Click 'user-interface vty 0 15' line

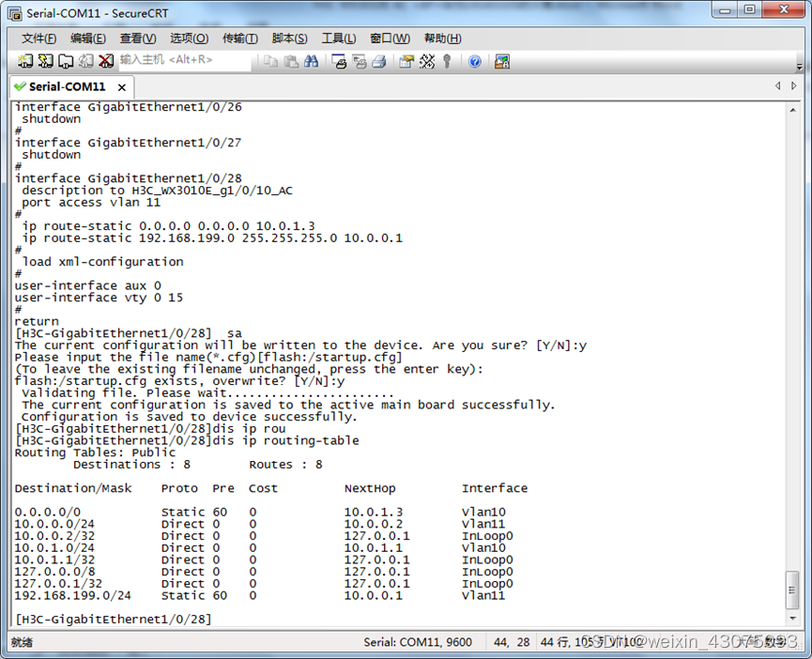pyautogui.click(x=99, y=298)
